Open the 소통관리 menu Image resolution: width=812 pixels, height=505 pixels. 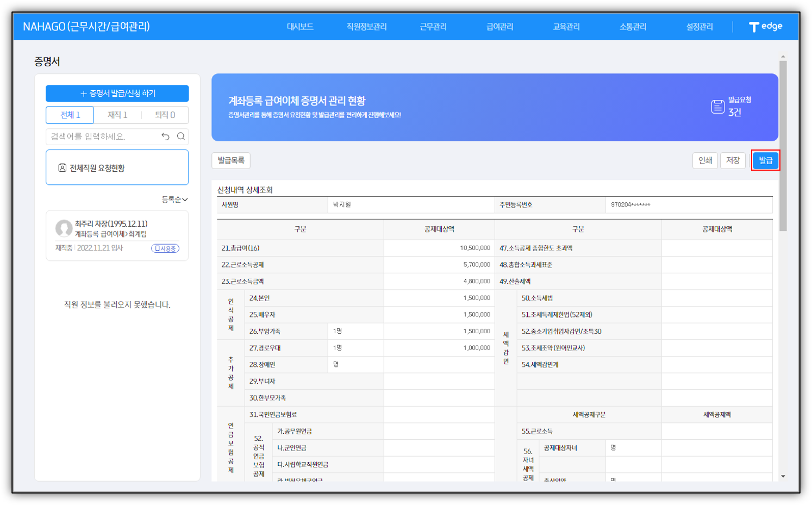pyautogui.click(x=633, y=27)
